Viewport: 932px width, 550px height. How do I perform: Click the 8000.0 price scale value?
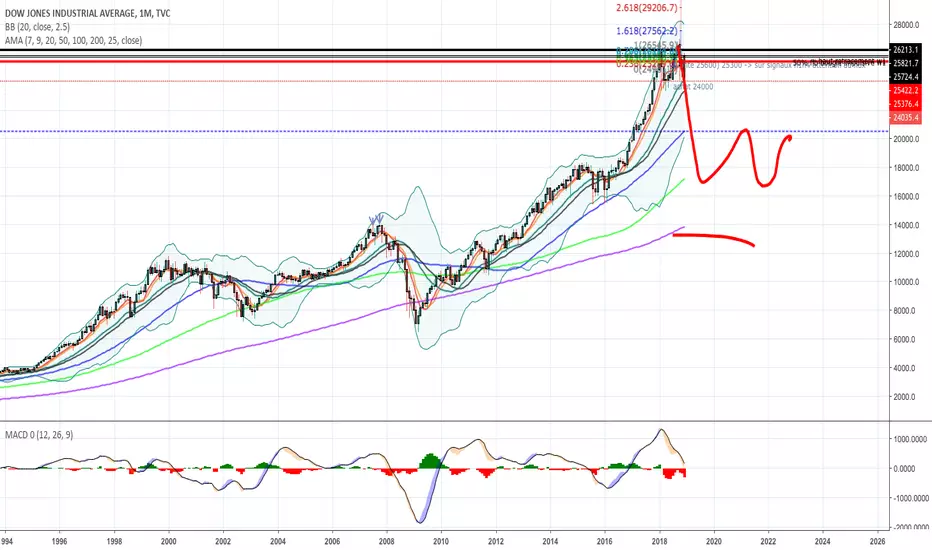[x=906, y=310]
